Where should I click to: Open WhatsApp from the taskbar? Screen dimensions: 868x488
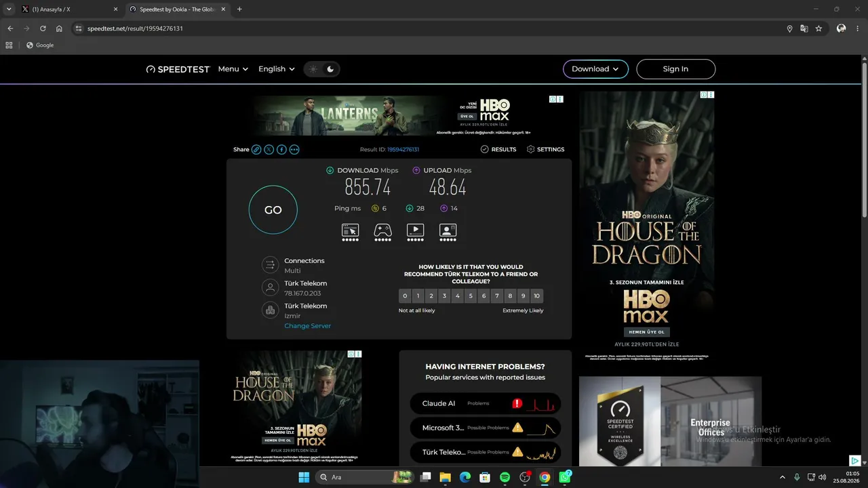click(565, 477)
